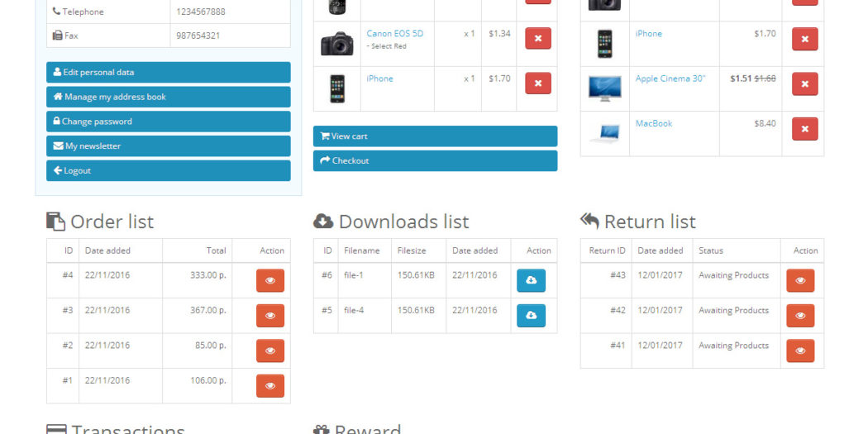868x434 pixels.
Task: View order #1 with eye button
Action: 270,386
